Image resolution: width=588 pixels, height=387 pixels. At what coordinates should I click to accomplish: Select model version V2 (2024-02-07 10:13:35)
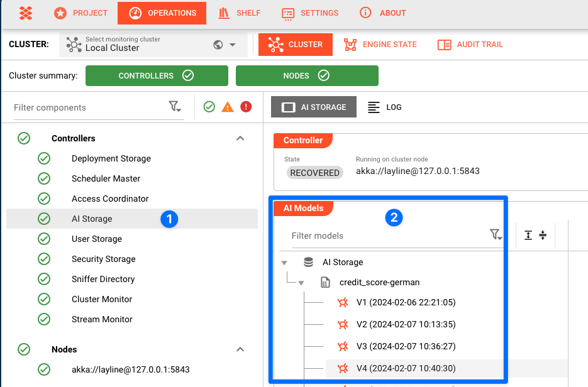[406, 324]
